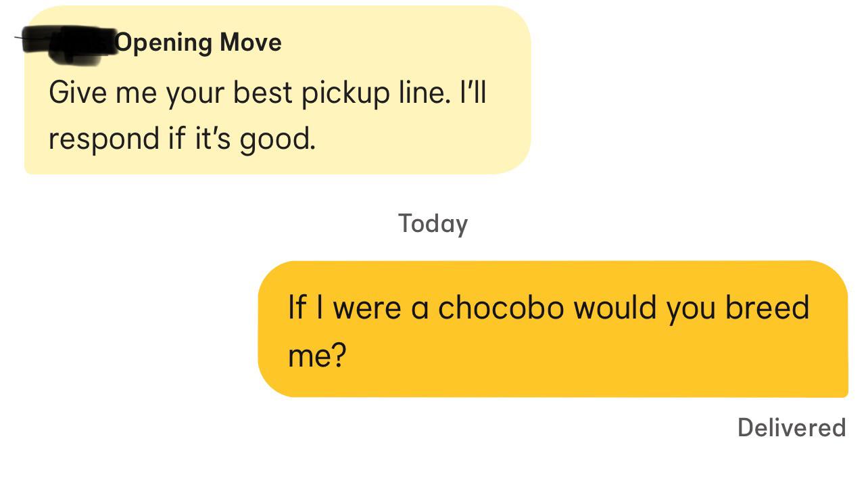868x487 pixels.
Task: Tap the word 'Move' in the header label
Action: [x=250, y=43]
